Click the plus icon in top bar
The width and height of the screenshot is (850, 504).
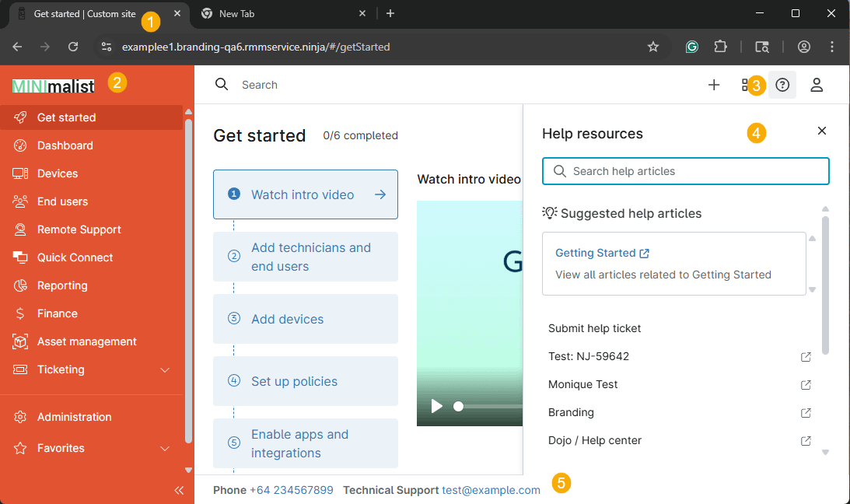pos(714,85)
